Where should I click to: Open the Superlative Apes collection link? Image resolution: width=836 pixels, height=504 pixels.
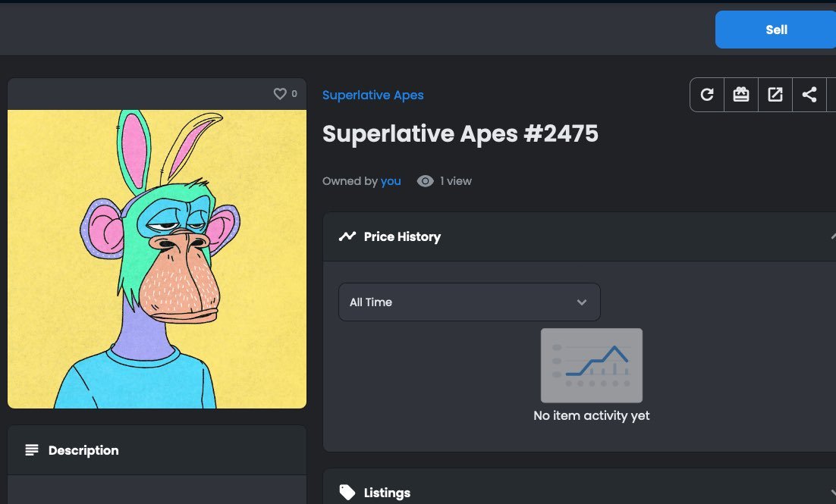click(372, 95)
